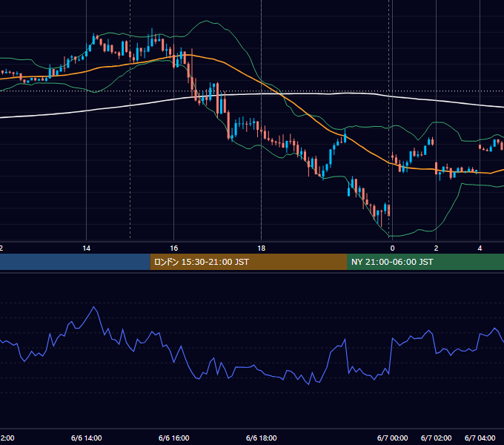Click the 2 hour label right of 0
The width and height of the screenshot is (504, 445).
[x=436, y=248]
